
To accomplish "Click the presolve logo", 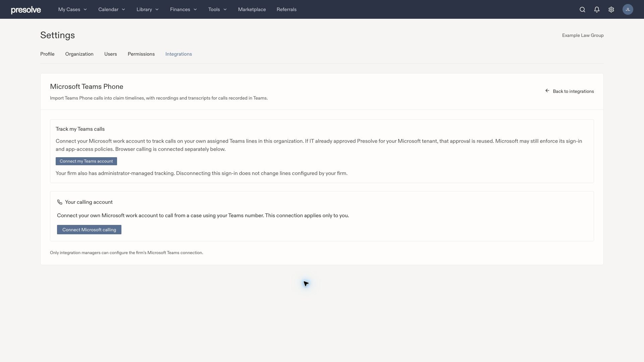I will 26,10.
